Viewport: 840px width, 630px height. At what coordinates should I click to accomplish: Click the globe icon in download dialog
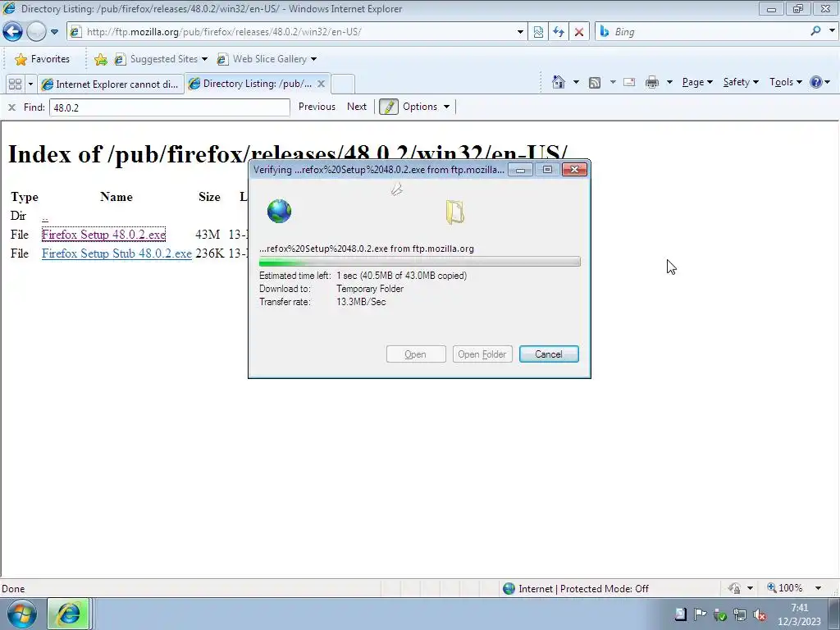point(279,211)
